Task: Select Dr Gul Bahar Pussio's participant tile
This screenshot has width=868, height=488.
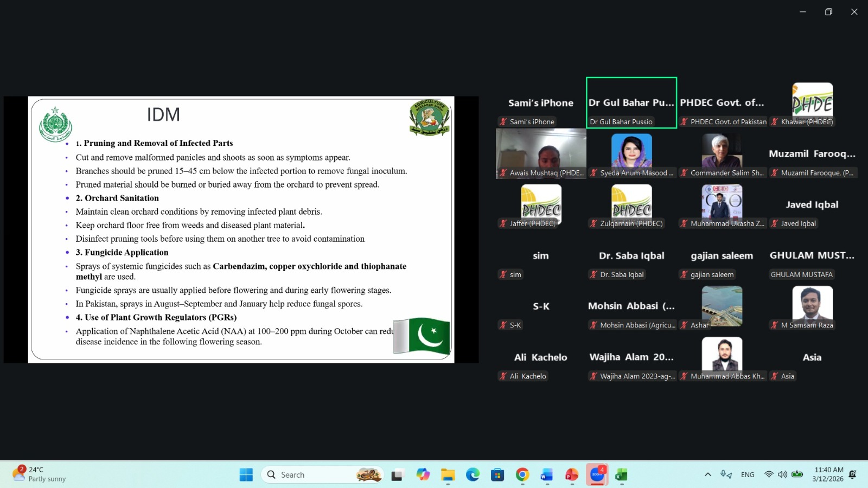Action: [x=631, y=103]
